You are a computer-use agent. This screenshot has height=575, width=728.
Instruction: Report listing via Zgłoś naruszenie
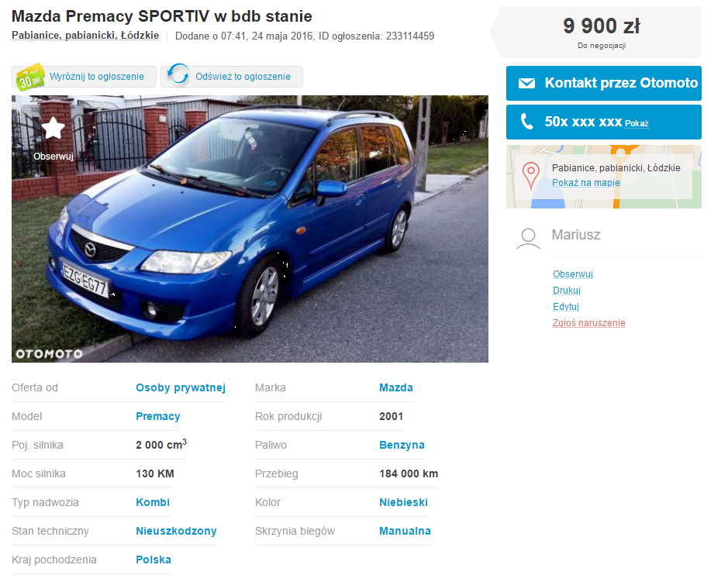click(588, 323)
